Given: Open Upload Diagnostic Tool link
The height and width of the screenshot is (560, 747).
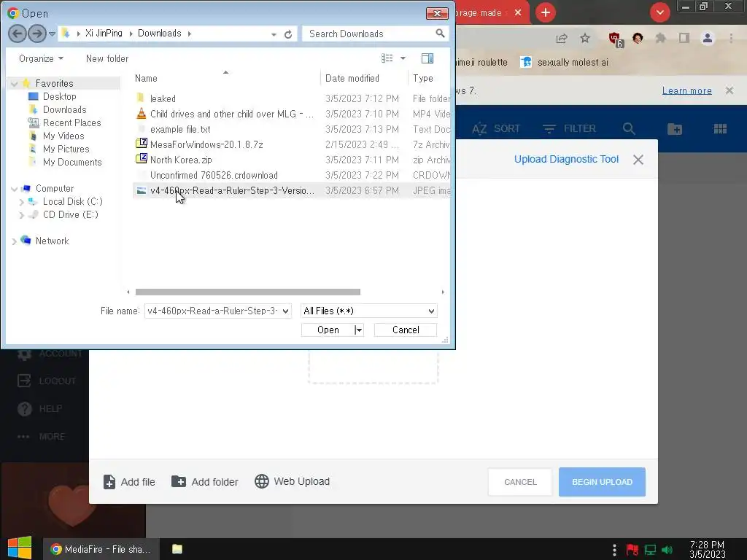Looking at the screenshot, I should point(566,159).
